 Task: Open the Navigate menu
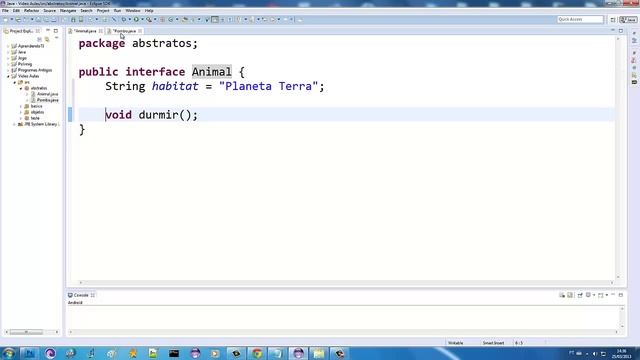click(x=68, y=11)
